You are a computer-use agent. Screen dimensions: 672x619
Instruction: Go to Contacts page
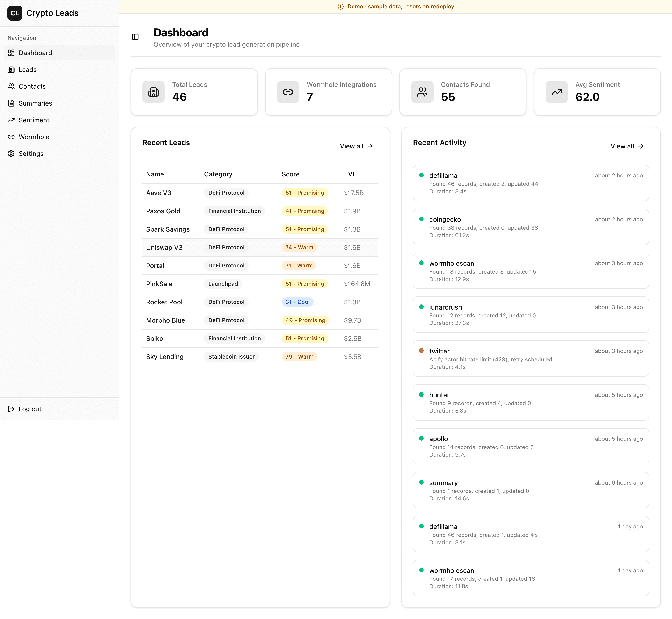coord(59,86)
